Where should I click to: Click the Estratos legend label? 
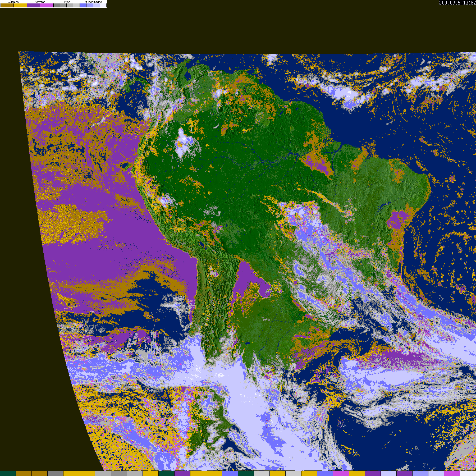(x=40, y=2)
